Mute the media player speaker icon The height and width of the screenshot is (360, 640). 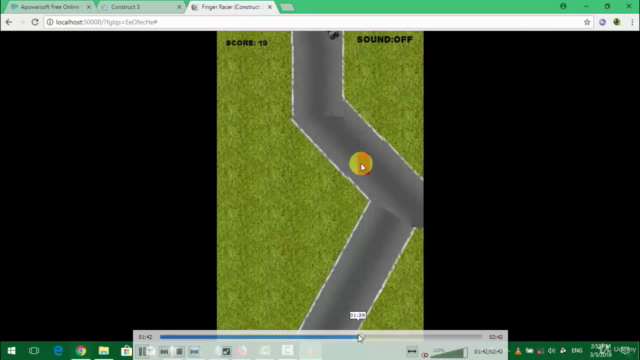(x=425, y=355)
